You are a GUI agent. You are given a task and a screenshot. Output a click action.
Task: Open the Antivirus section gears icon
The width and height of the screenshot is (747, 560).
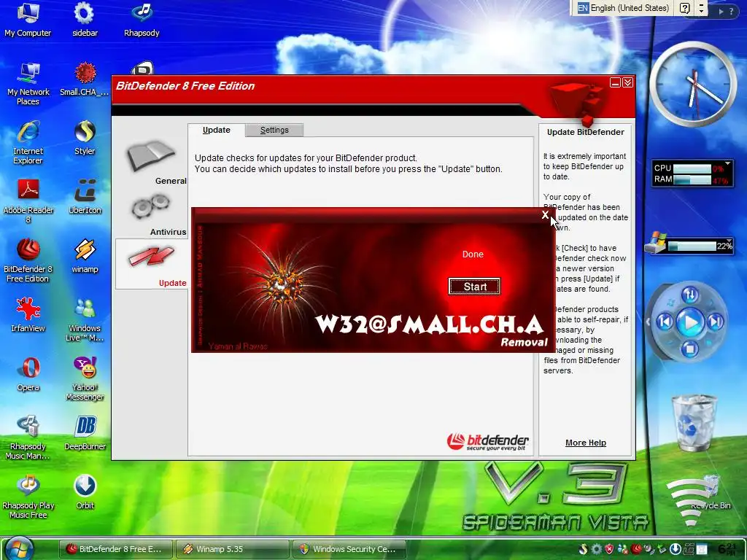150,206
